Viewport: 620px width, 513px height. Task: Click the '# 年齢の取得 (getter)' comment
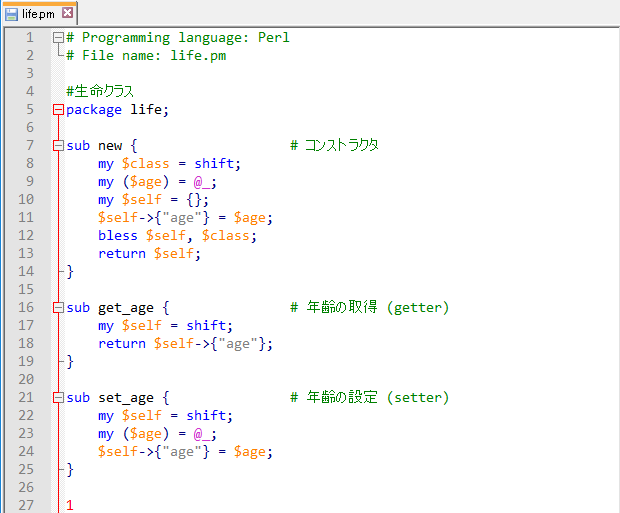click(370, 307)
